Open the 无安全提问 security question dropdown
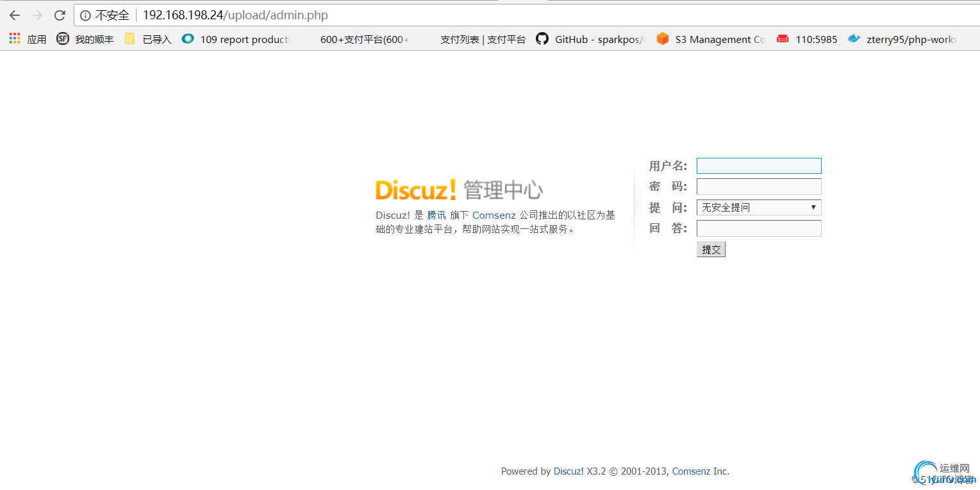Viewport: 980px width, 490px height. [x=759, y=207]
